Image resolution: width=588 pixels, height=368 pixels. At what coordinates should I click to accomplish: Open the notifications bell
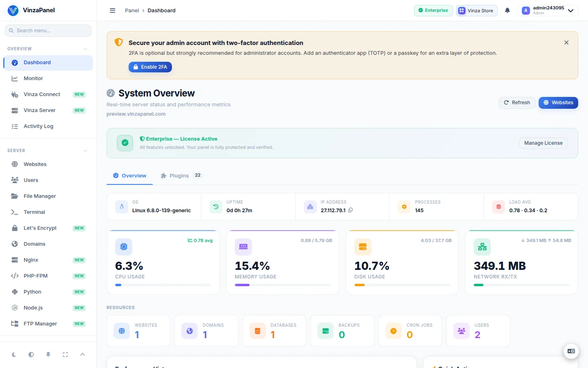508,11
